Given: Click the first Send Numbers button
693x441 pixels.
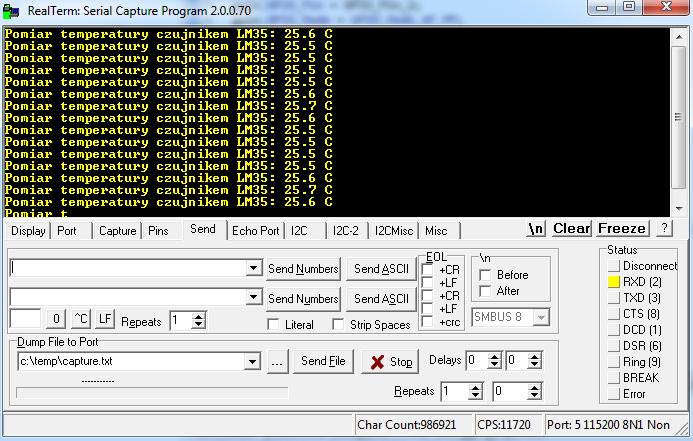Looking at the screenshot, I should tap(303, 269).
